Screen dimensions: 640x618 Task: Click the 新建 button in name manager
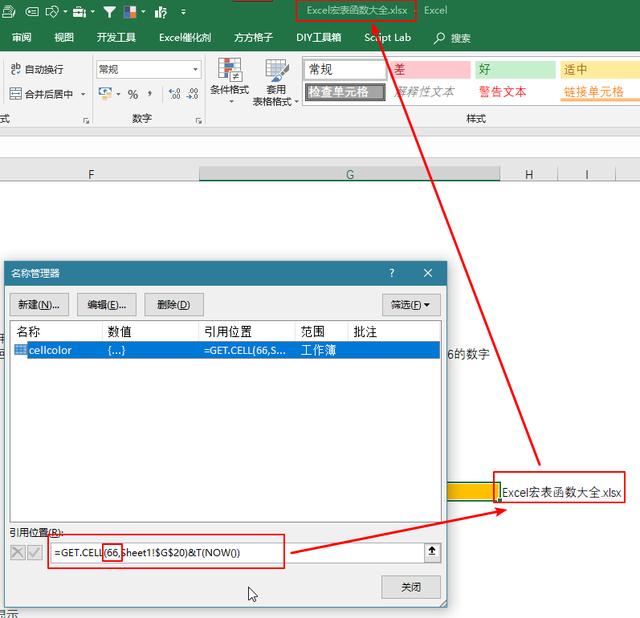pyautogui.click(x=39, y=304)
